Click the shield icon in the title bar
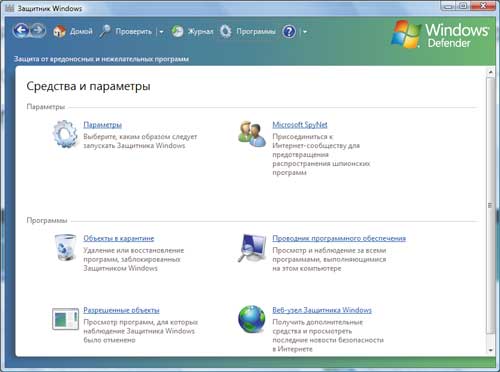 [x=10, y=8]
